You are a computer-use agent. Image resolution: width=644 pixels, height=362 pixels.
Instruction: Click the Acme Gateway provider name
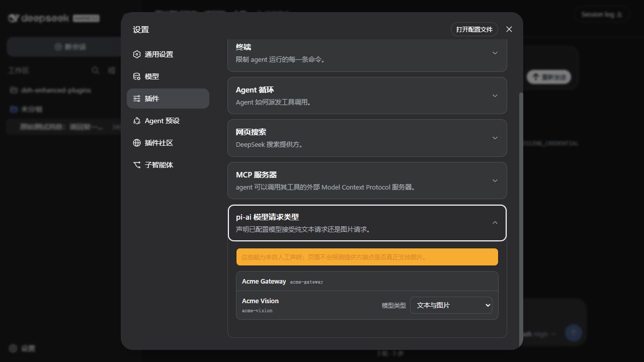coord(264,282)
